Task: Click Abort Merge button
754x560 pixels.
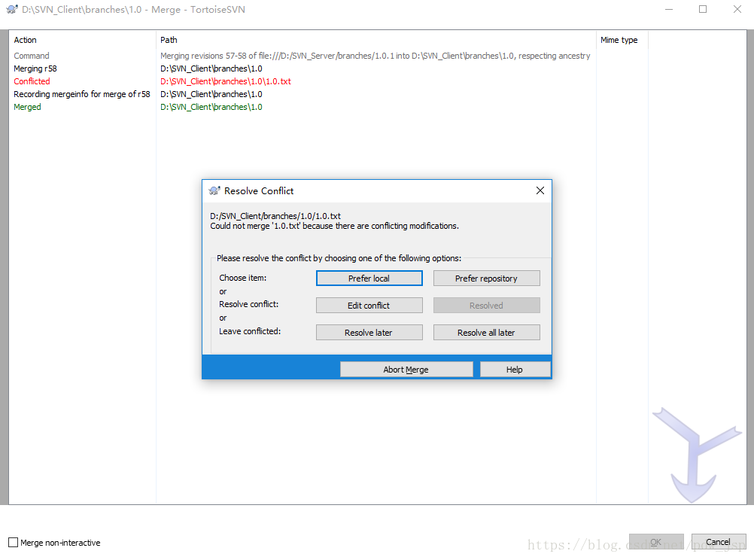Action: 406,370
